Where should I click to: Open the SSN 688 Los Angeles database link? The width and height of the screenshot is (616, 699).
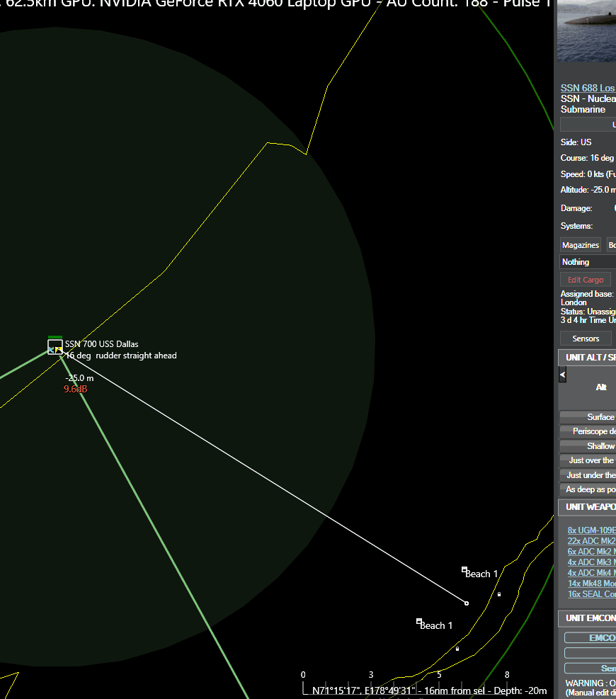coord(588,88)
